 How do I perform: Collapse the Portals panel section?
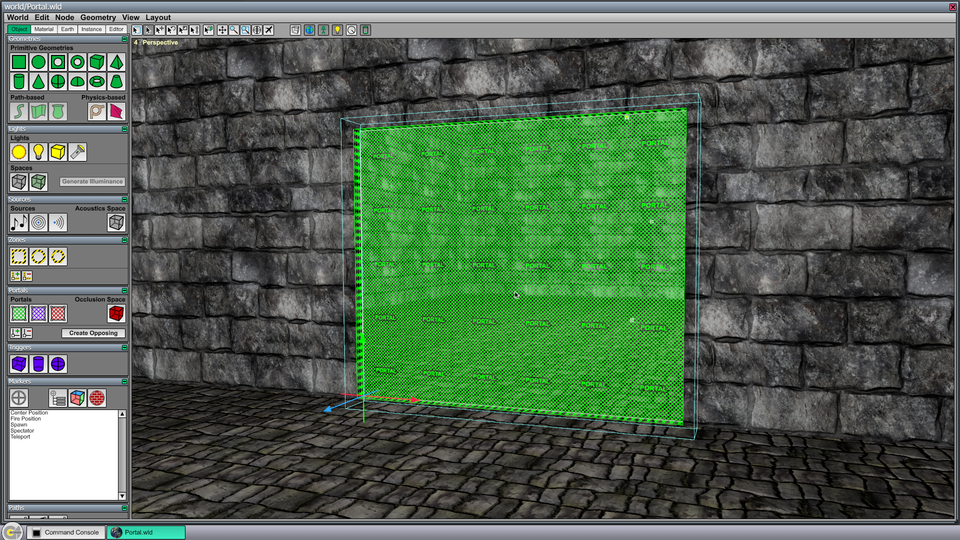(x=124, y=291)
